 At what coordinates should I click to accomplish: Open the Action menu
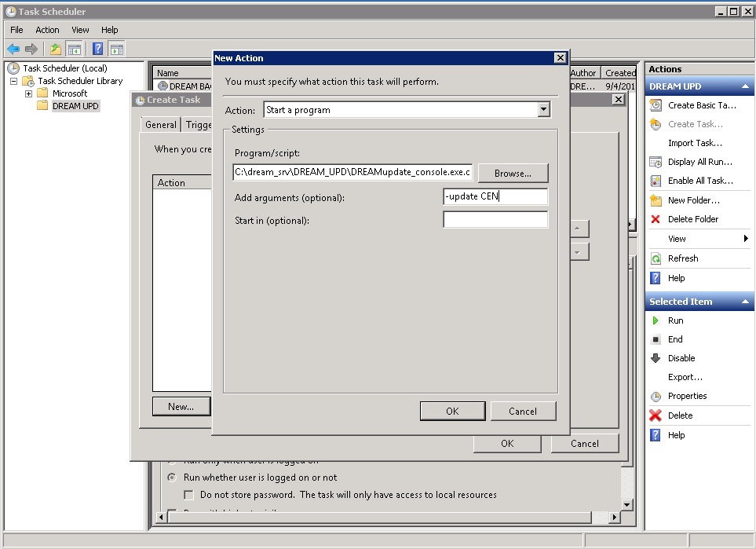(x=47, y=30)
